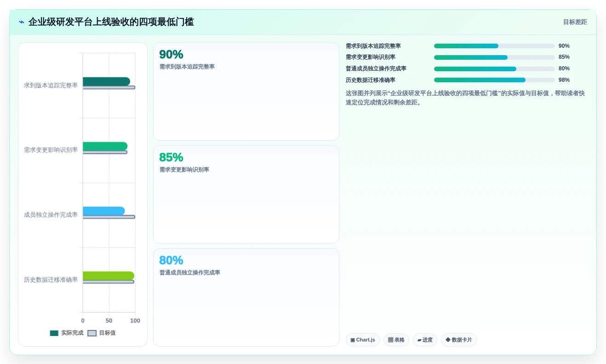This screenshot has height=364, width=606.
Task: Click the lime 历史数据迁移准确率 chart bar
Action: 109,276
